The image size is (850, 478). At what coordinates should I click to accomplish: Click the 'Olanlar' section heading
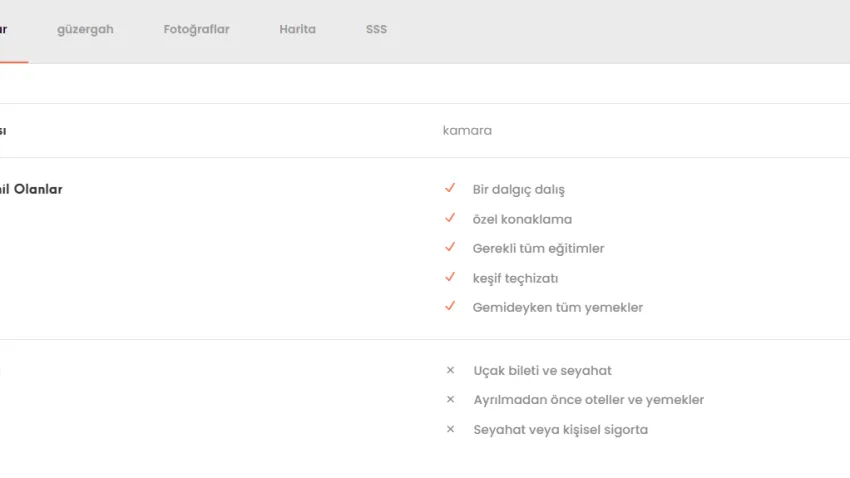[37, 189]
